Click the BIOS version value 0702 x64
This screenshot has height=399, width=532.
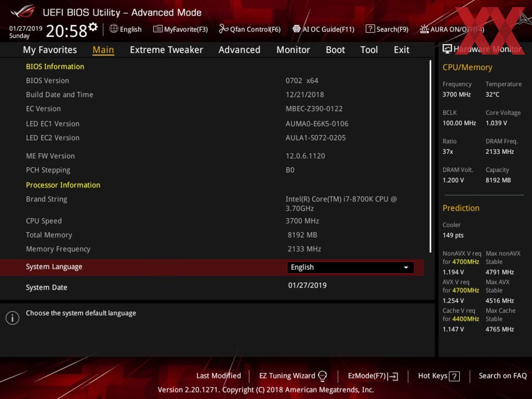(302, 81)
